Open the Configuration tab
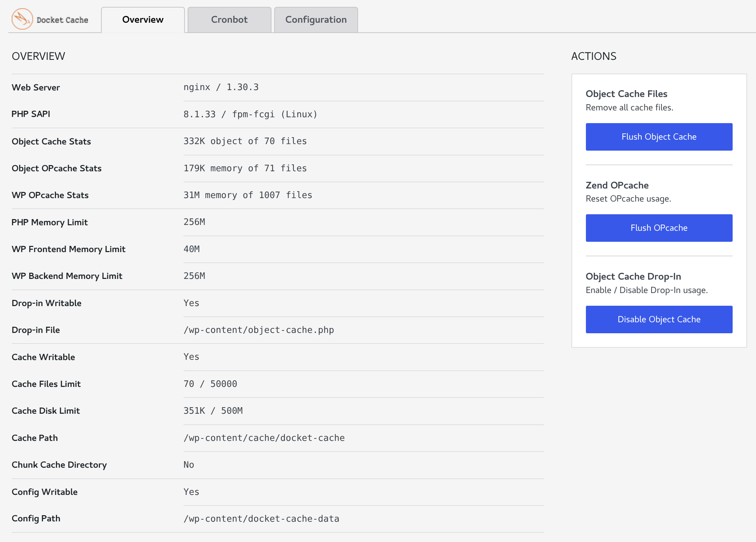Viewport: 756px width, 542px height. click(316, 20)
